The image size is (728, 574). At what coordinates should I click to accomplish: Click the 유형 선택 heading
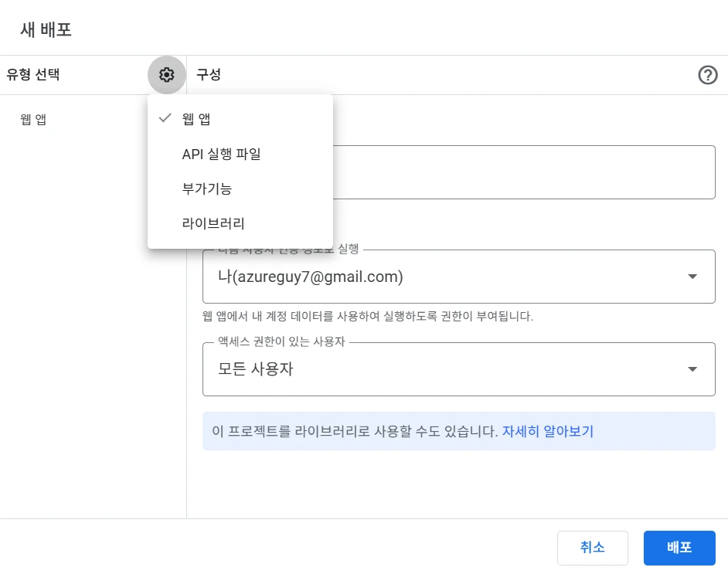(33, 75)
